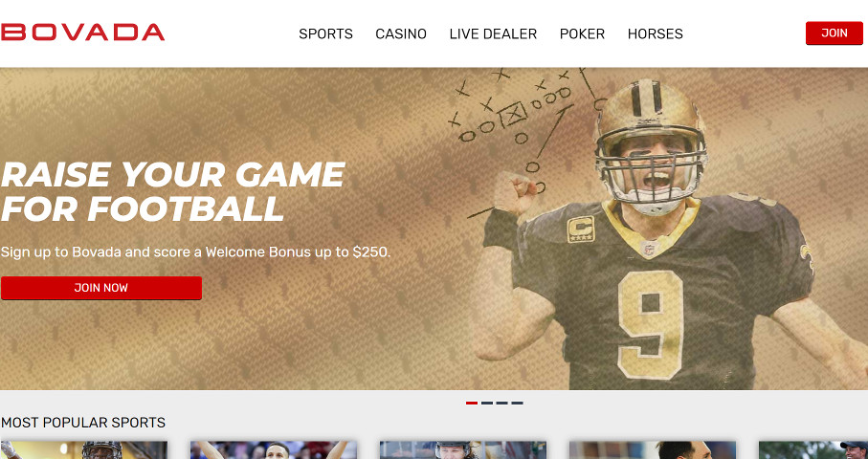Open the fourth sport thumbnail with dark-haired man
The height and width of the screenshot is (459, 868).
pyautogui.click(x=652, y=450)
